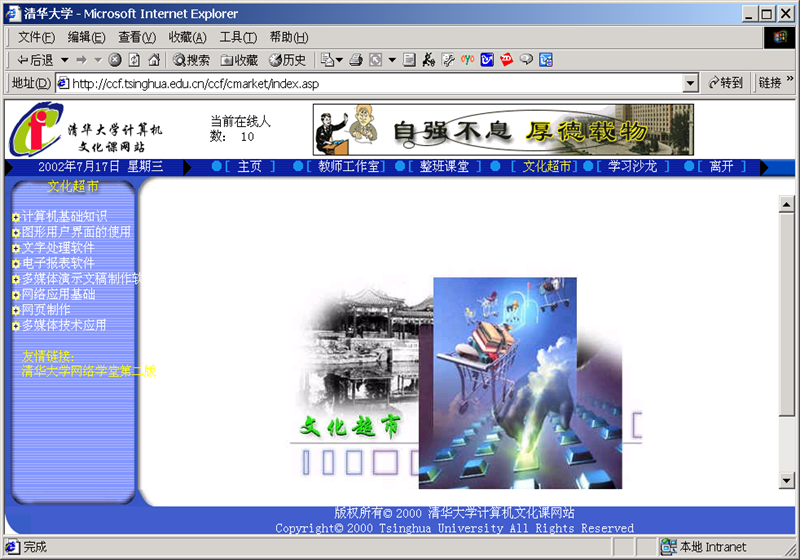This screenshot has height=560, width=800.
Task: Open the 计算机基础知识 sidebar link
Action: (64, 216)
